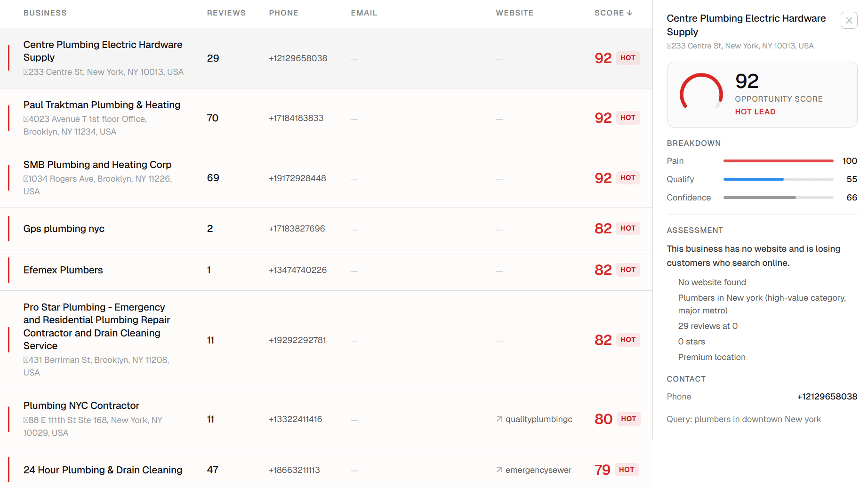Toggle the HOT badge on Gps plumbing nyc row
The height and width of the screenshot is (487, 868).
click(x=628, y=228)
